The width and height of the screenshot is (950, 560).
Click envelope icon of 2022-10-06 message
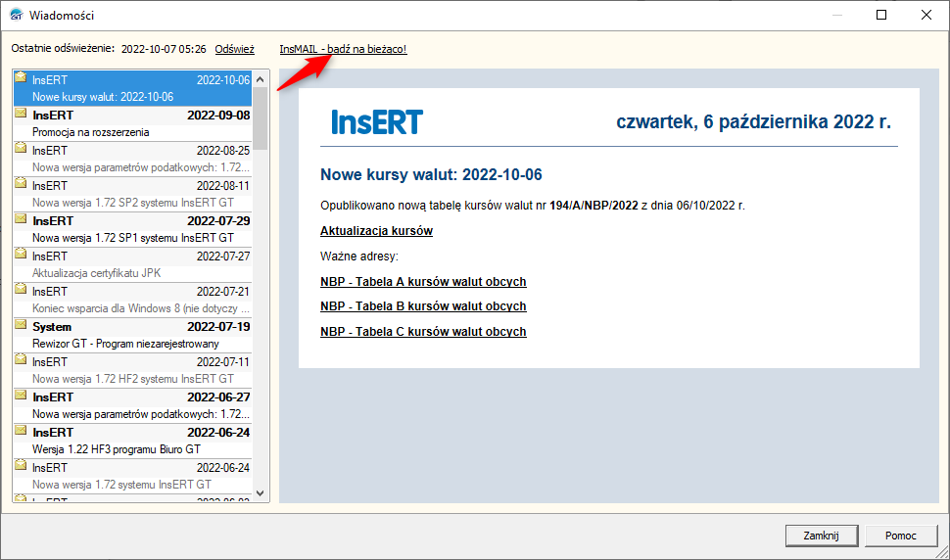pyautogui.click(x=21, y=77)
